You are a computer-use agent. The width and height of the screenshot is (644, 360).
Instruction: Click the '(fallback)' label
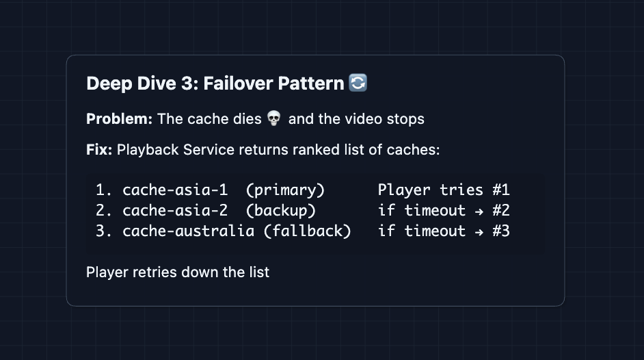click(307, 231)
